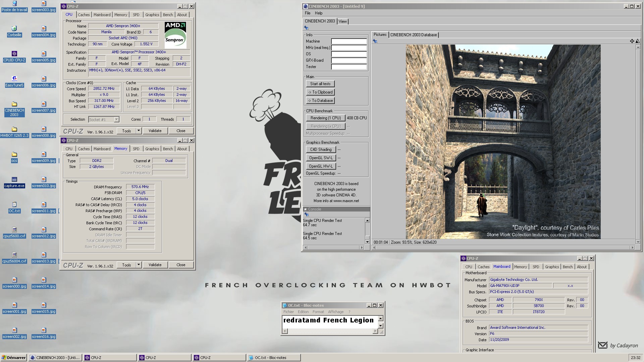Click Start all tests button
Image resolution: width=644 pixels, height=362 pixels.
pos(320,84)
